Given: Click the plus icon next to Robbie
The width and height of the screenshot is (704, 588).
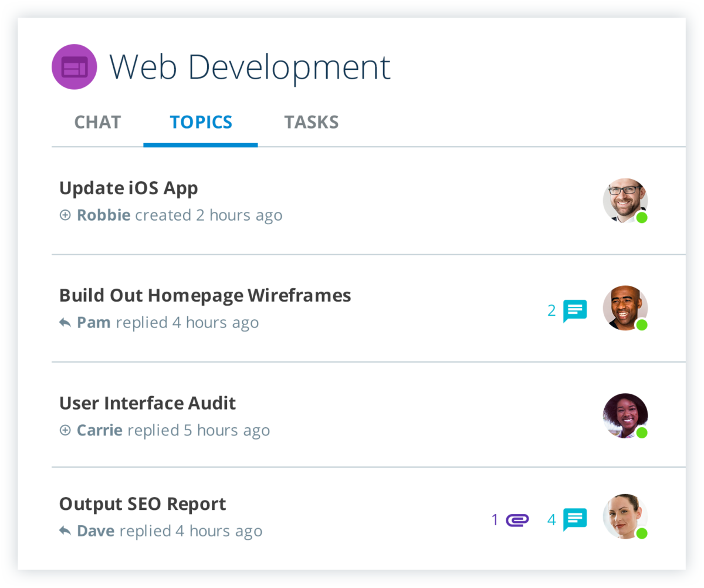Looking at the screenshot, I should [65, 215].
